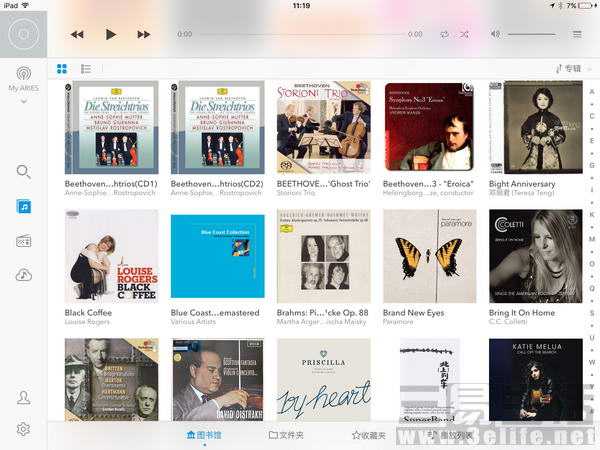Open Beethoven Eroica symphony album
This screenshot has width=600, height=450.
point(430,127)
